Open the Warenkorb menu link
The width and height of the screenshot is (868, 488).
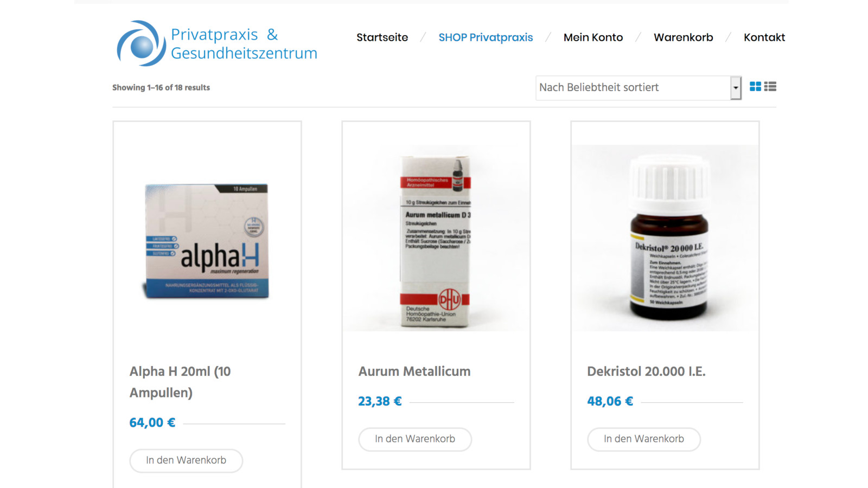pos(683,37)
